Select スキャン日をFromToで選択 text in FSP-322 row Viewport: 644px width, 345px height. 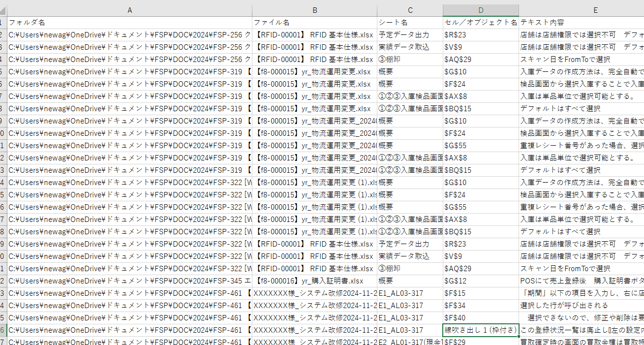pos(582,269)
